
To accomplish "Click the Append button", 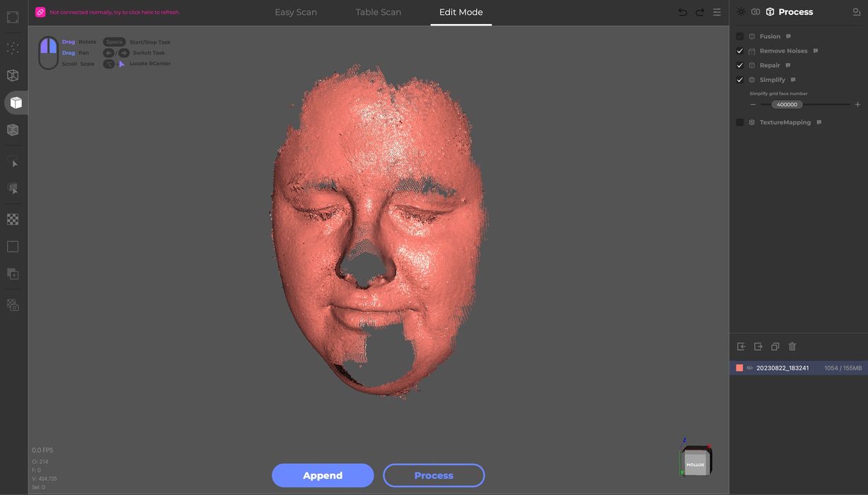I will 323,475.
